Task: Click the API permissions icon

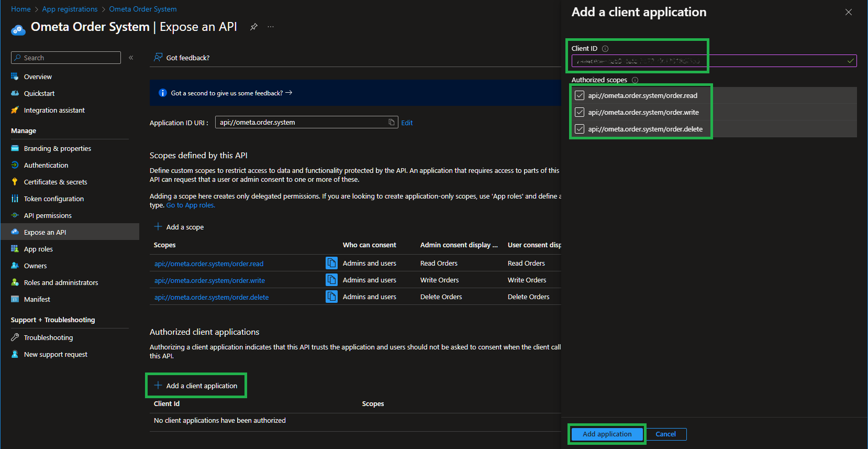Action: click(x=15, y=215)
